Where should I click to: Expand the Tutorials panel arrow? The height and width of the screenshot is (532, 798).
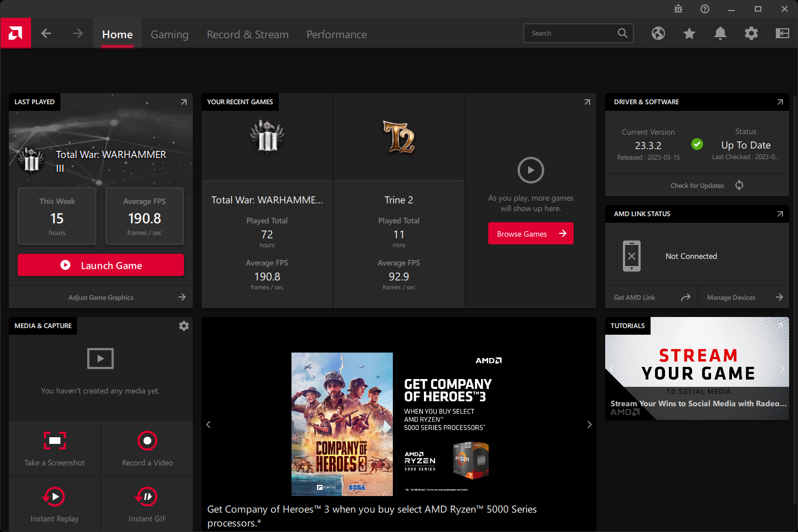780,326
